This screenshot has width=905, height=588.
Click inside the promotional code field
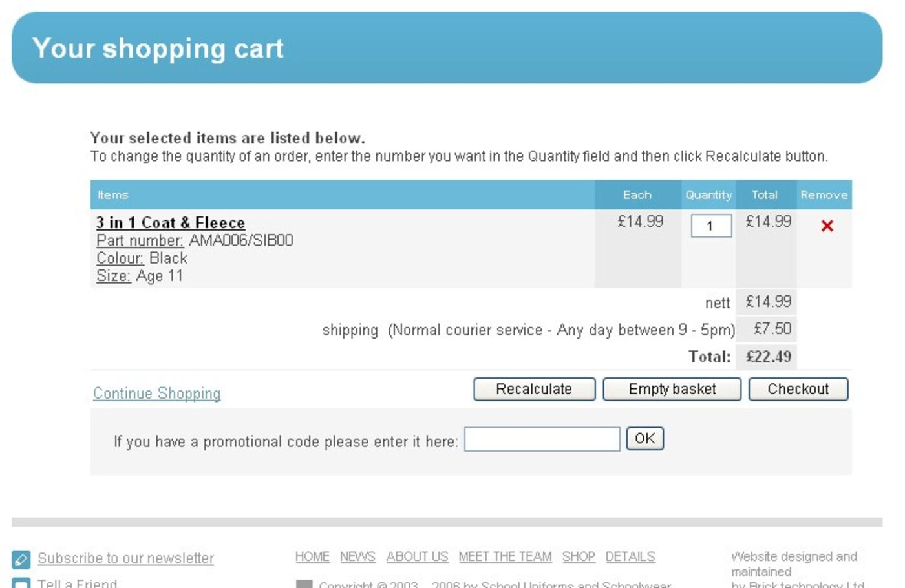[542, 439]
